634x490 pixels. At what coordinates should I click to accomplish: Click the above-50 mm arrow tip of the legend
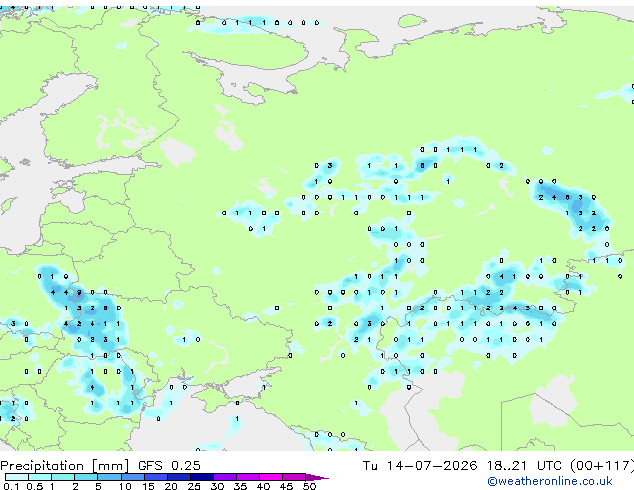[x=317, y=477]
